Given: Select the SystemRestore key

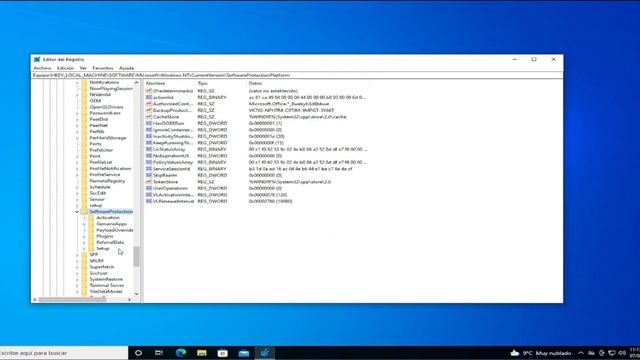Looking at the screenshot, I should tap(106, 279).
